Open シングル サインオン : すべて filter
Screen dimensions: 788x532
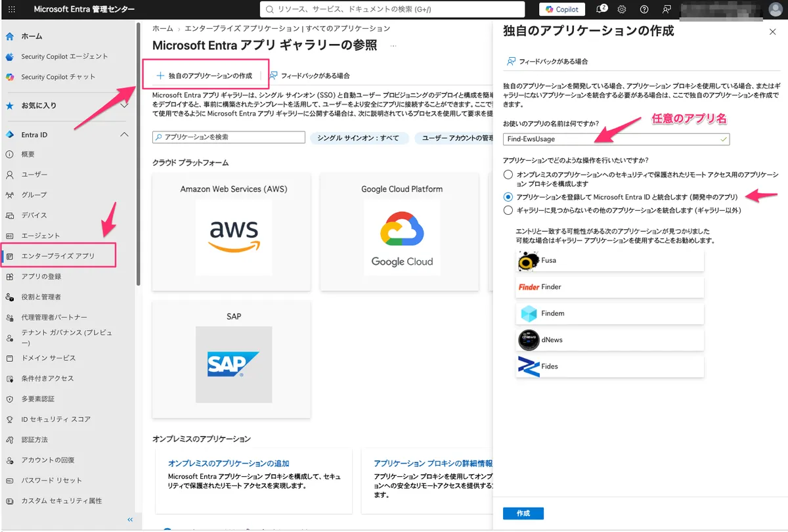point(359,138)
